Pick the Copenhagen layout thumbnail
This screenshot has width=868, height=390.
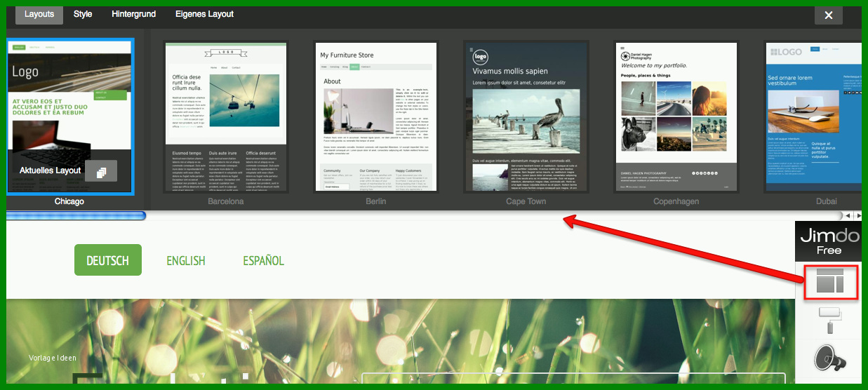(676, 116)
